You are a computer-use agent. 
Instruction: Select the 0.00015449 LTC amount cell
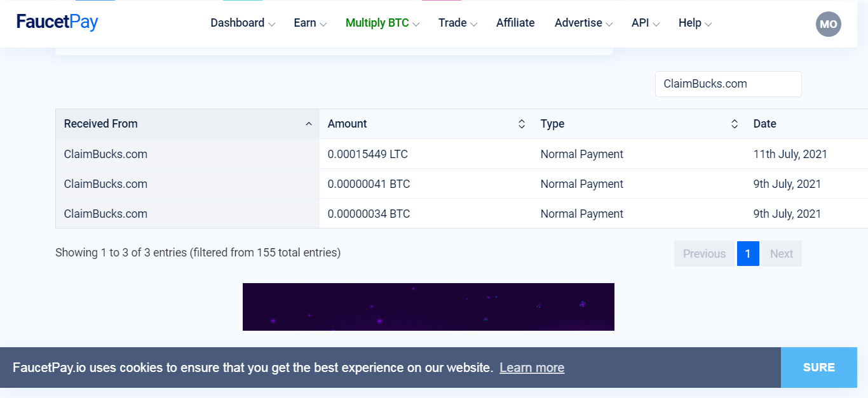pos(426,154)
